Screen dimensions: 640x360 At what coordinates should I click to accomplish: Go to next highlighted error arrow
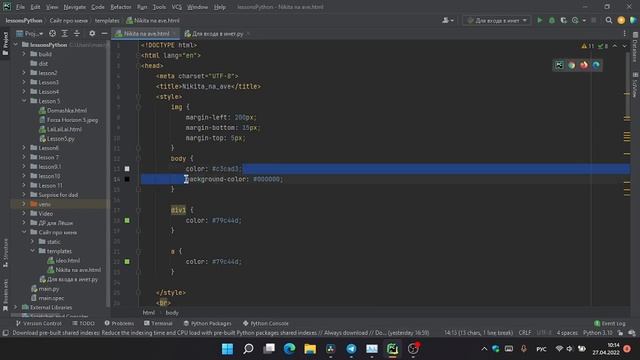624,46
